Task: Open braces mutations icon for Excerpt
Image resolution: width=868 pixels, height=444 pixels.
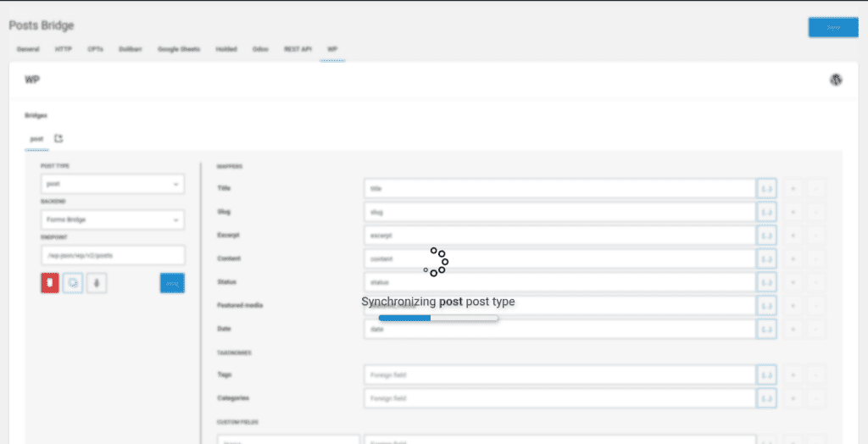Action: (766, 236)
